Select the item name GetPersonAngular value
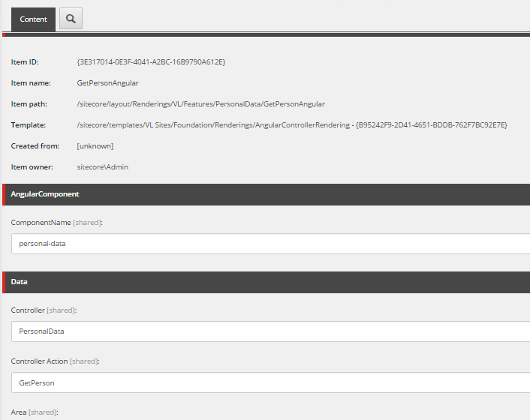 tap(107, 83)
